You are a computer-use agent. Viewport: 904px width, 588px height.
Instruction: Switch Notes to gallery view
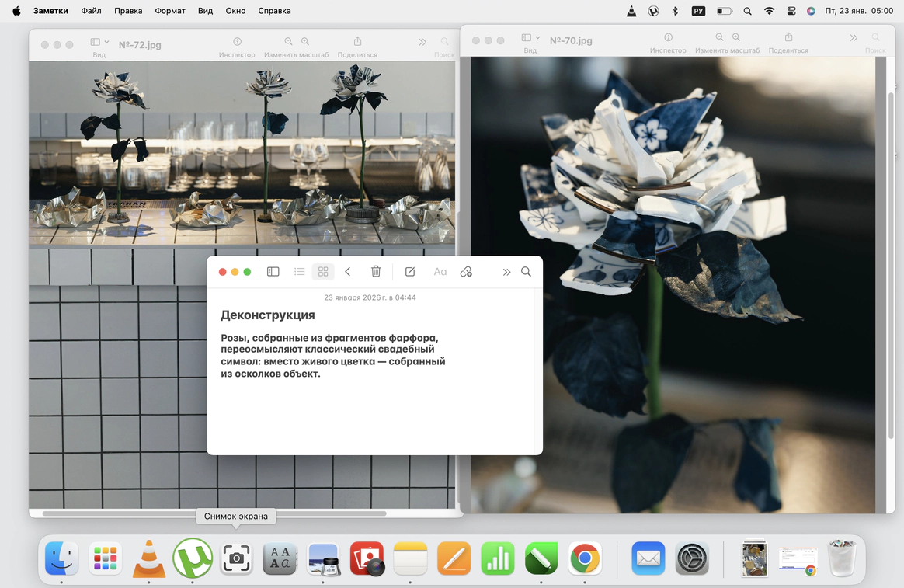[323, 272]
